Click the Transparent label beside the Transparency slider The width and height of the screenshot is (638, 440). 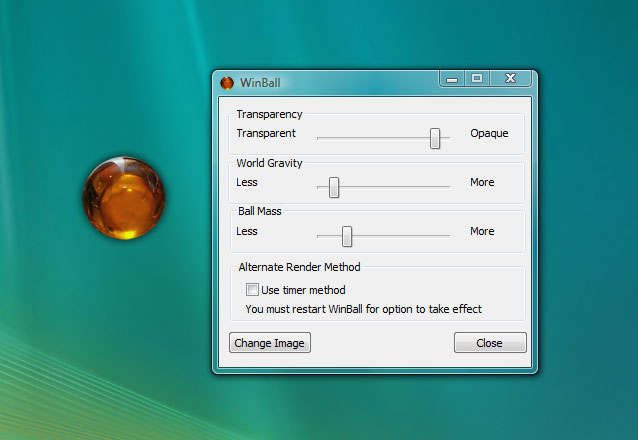pos(266,133)
